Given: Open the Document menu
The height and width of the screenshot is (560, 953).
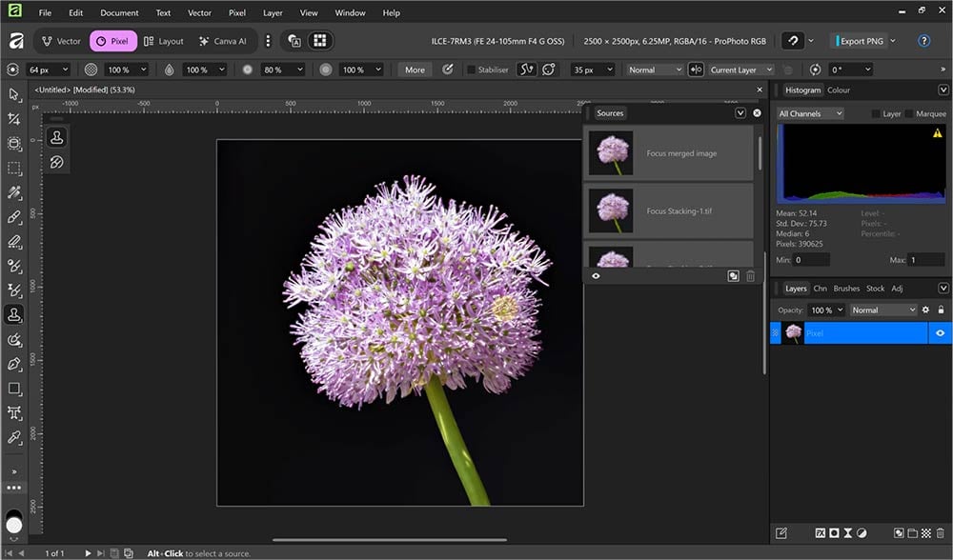Looking at the screenshot, I should (118, 12).
